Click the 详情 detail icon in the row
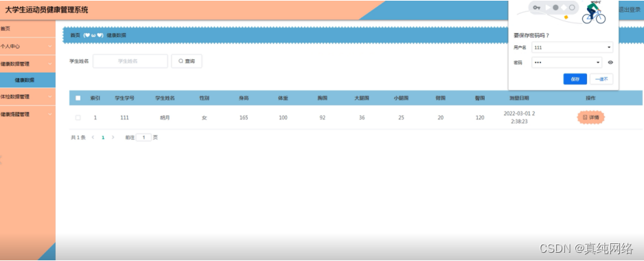This screenshot has width=644, height=261. point(585,117)
